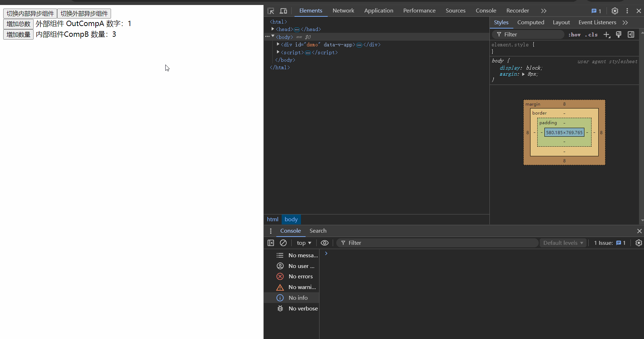
Task: Open the row actions dots beside body
Action: point(267,36)
